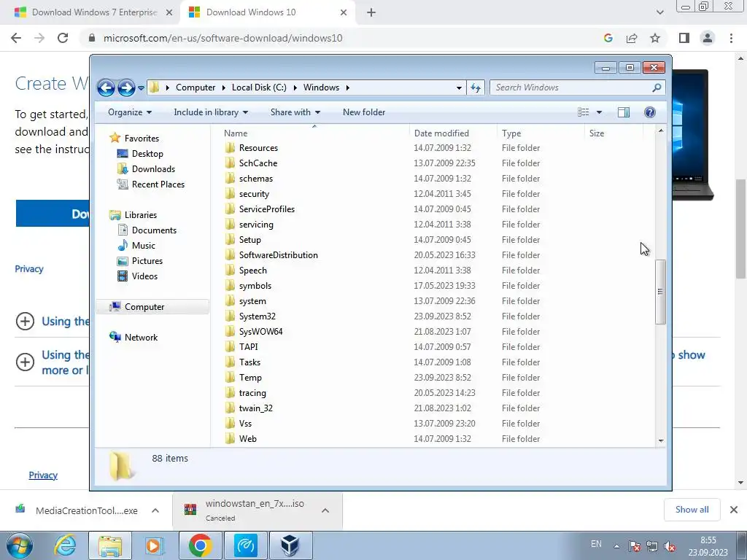Viewport: 747px width, 560px height.
Task: Toggle Chrome's side panel
Action: 684,38
